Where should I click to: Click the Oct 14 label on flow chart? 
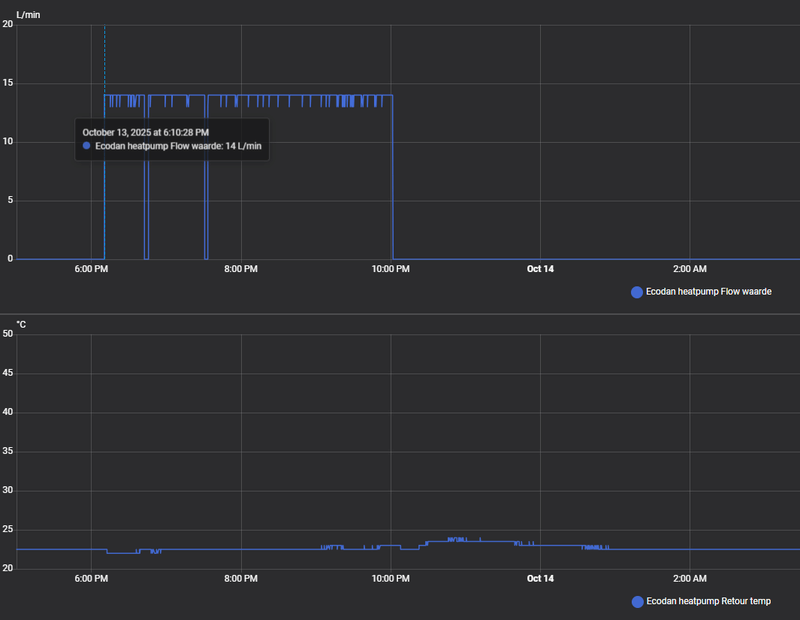point(540,269)
